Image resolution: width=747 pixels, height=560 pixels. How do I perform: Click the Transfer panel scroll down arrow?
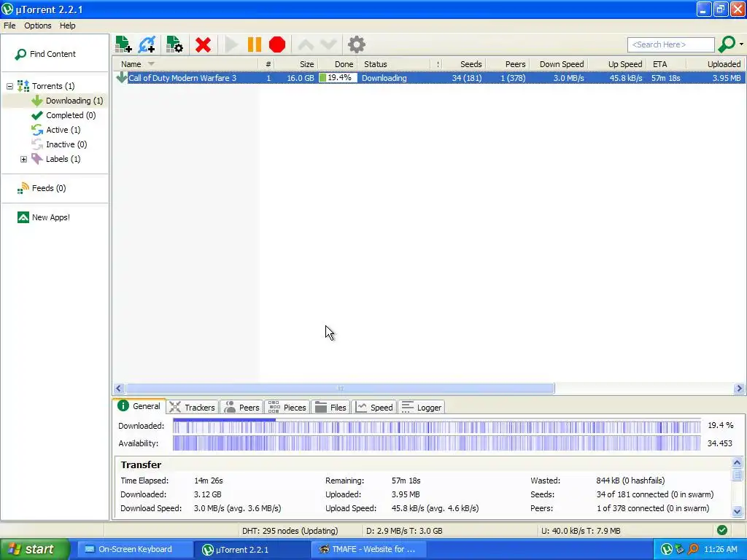[x=737, y=512]
